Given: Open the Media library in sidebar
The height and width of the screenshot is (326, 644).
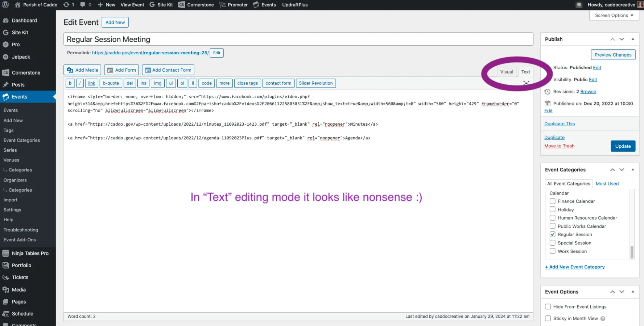Looking at the screenshot, I should [x=18, y=289].
